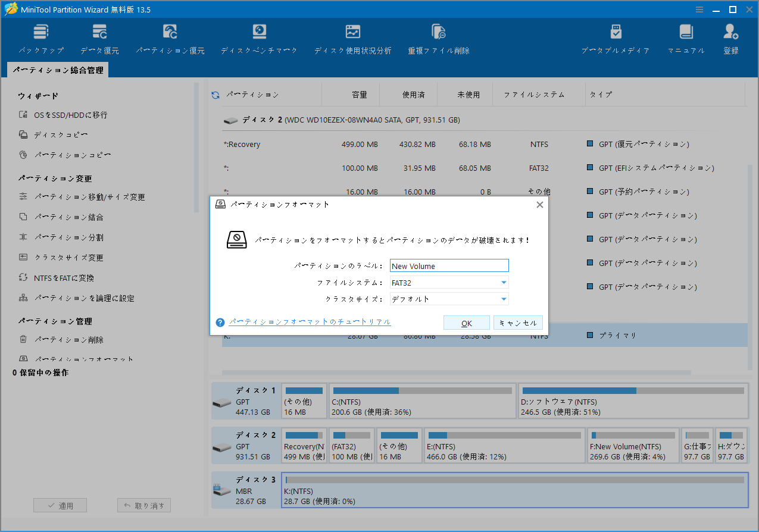Click the help question mark in format dialog

pyautogui.click(x=220, y=322)
